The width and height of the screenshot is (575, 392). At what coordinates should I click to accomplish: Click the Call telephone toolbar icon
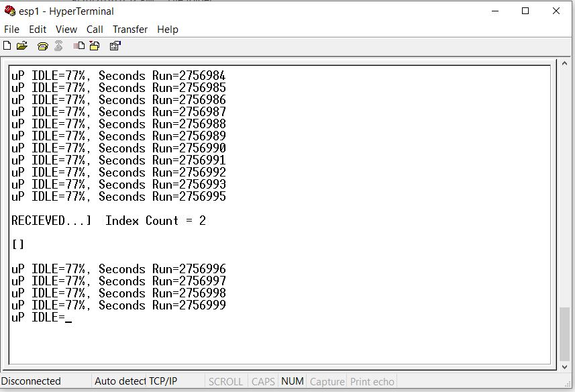pyautogui.click(x=42, y=46)
